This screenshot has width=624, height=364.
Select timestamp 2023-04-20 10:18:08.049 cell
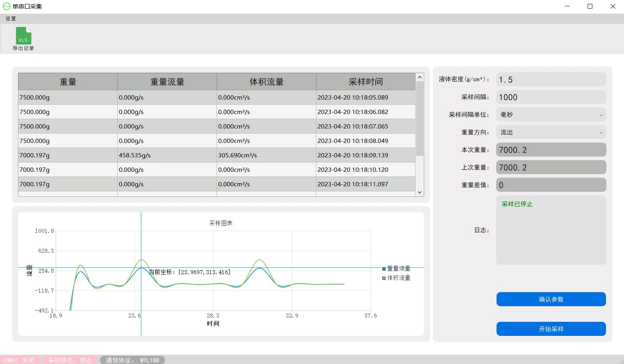(366, 141)
